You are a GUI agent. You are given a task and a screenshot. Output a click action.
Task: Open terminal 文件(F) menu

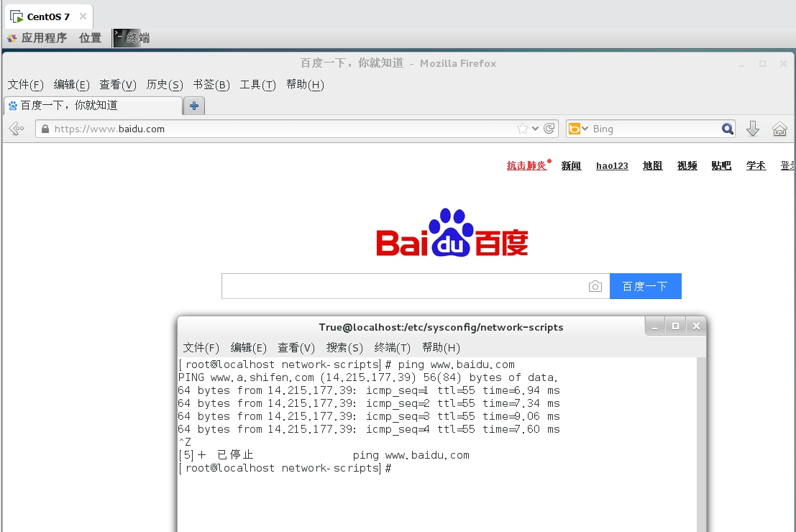click(x=201, y=348)
